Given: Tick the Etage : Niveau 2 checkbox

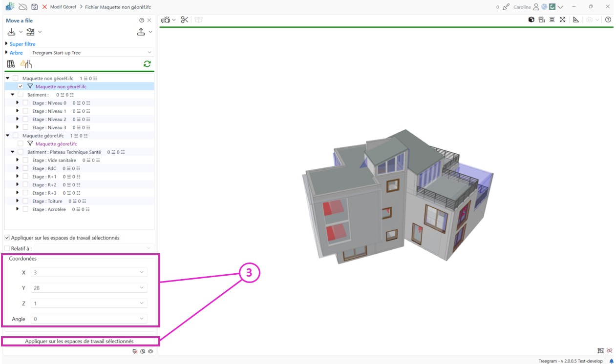Looking at the screenshot, I should coord(25,119).
